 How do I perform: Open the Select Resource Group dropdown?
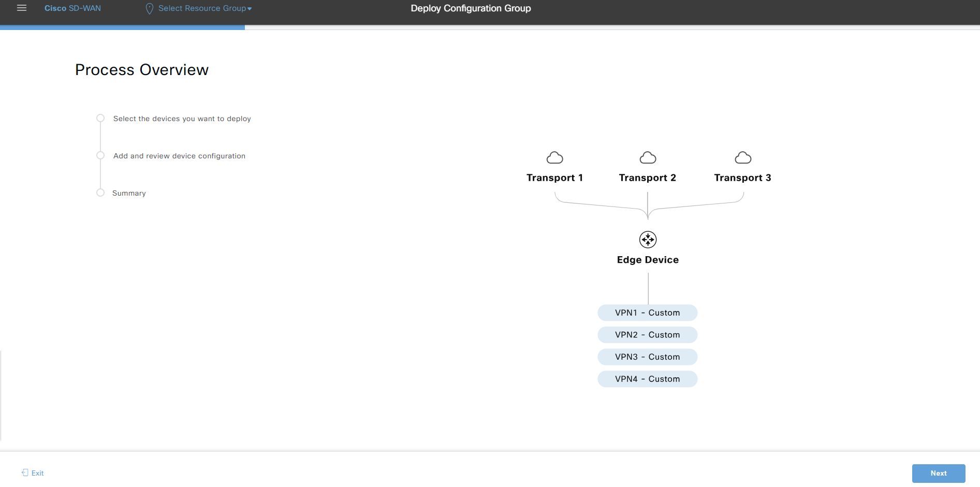(x=205, y=8)
